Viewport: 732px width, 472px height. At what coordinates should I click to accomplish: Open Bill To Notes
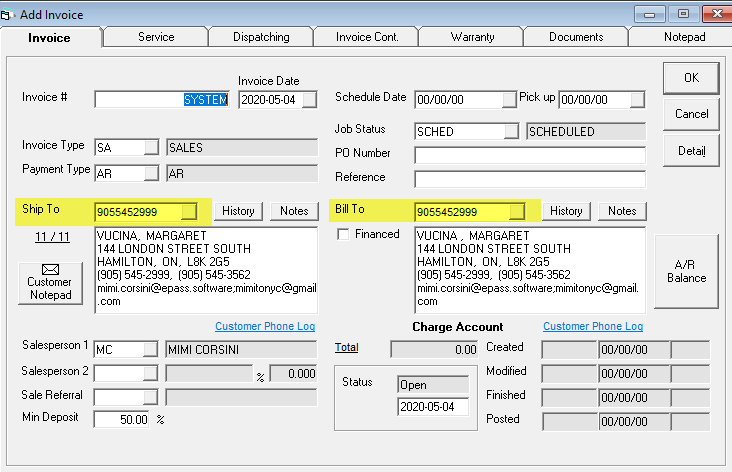(622, 211)
